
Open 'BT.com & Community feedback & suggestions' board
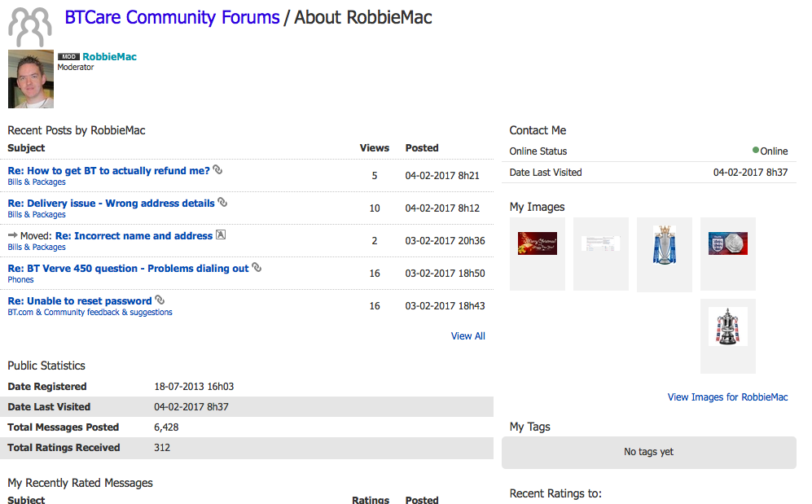[x=90, y=313]
